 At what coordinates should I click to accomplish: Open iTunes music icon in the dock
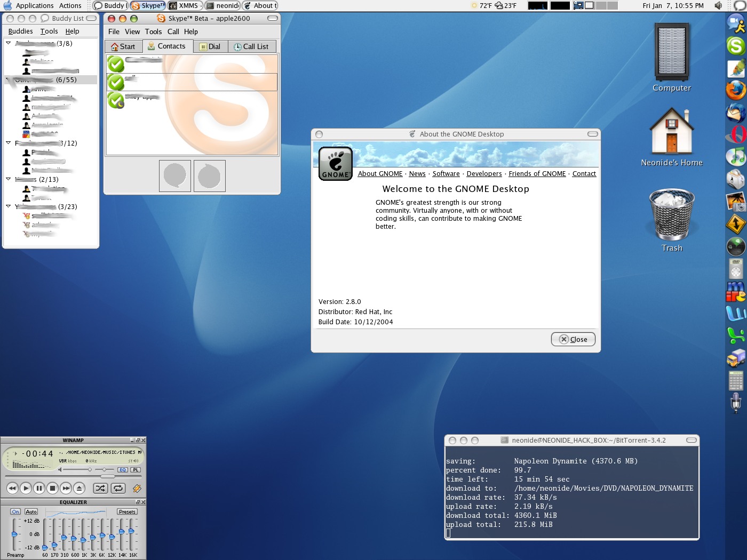click(736, 157)
